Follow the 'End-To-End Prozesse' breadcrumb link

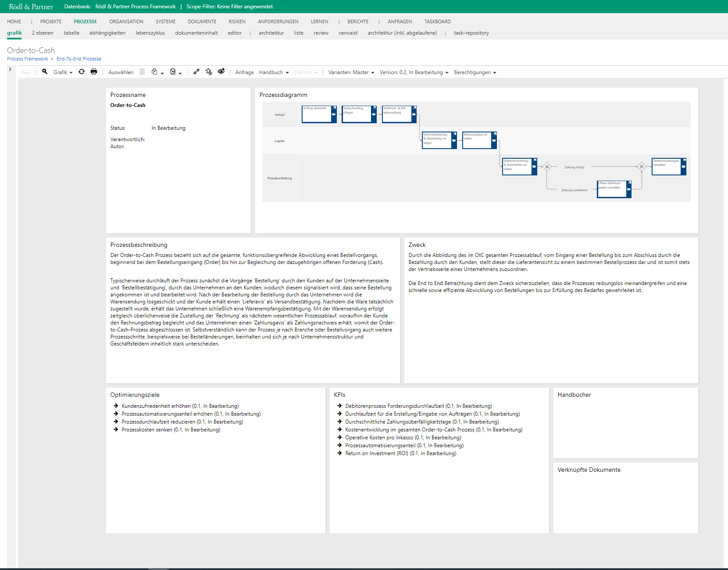(79, 59)
